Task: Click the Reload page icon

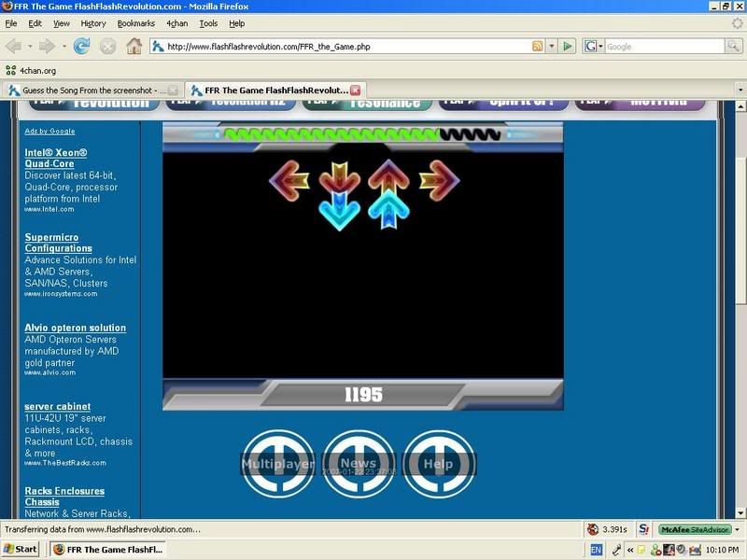Action: [x=82, y=46]
